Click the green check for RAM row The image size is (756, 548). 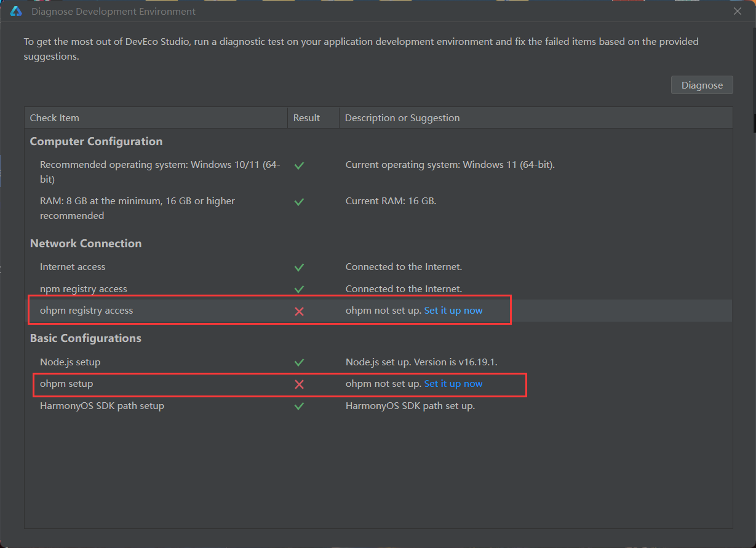(x=299, y=202)
